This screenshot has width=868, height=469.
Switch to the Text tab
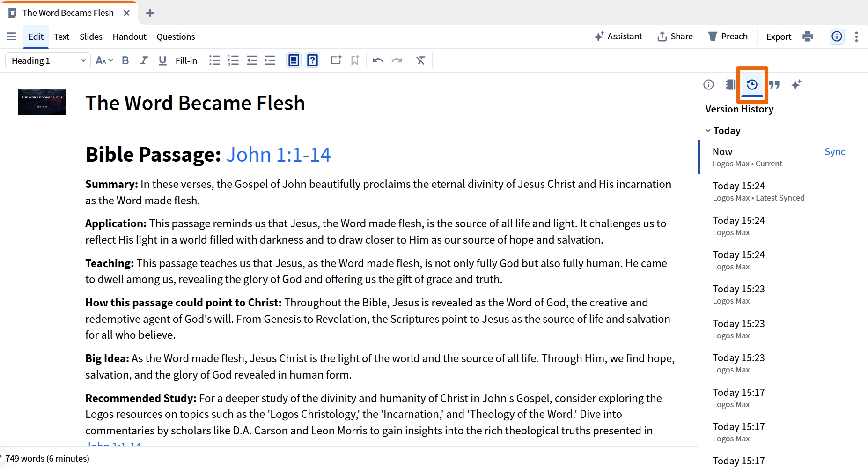tap(61, 37)
